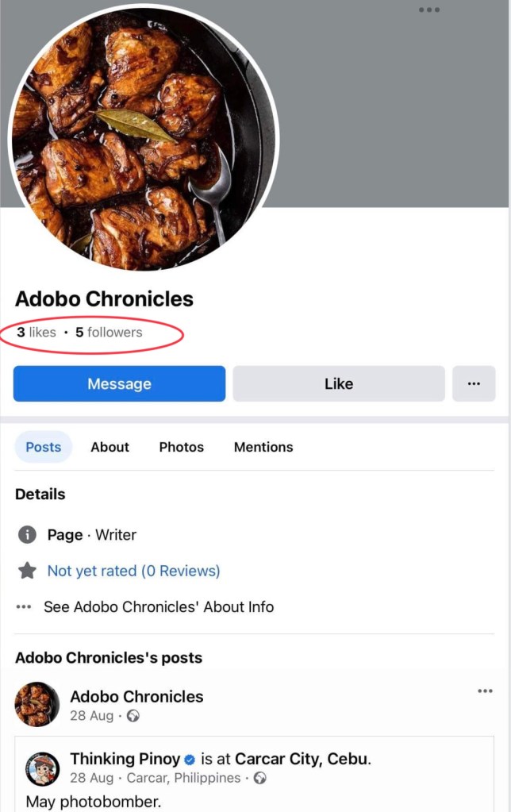Open the cover photo three-dot menu
This screenshot has height=812, width=511.
429,10
